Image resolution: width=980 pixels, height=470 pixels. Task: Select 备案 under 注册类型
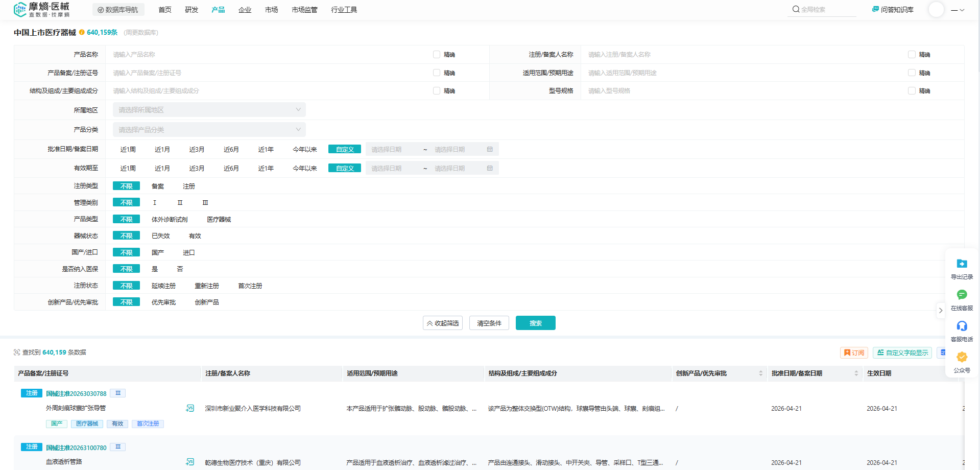(x=158, y=186)
